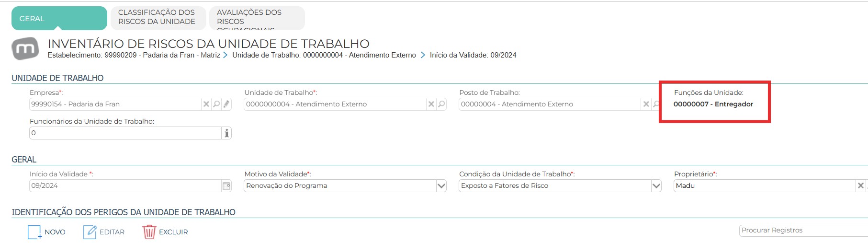Click the Editar button
The image size is (868, 243).
[104, 232]
